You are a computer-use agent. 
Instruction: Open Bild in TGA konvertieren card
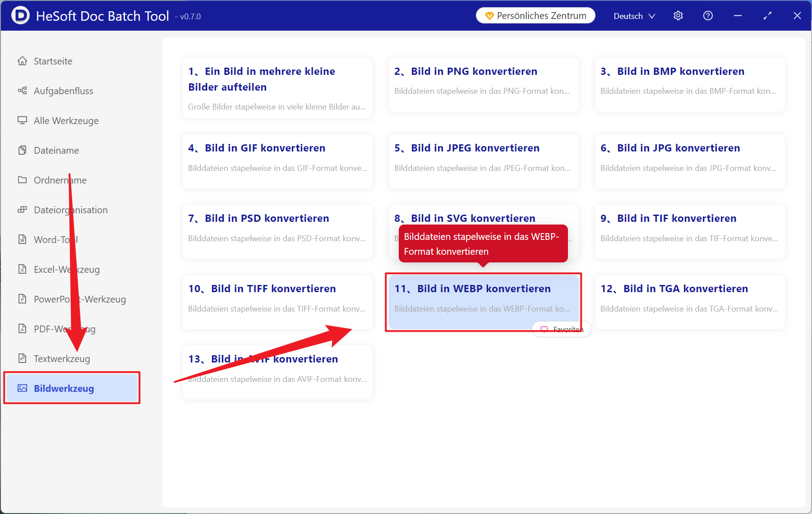[689, 302]
